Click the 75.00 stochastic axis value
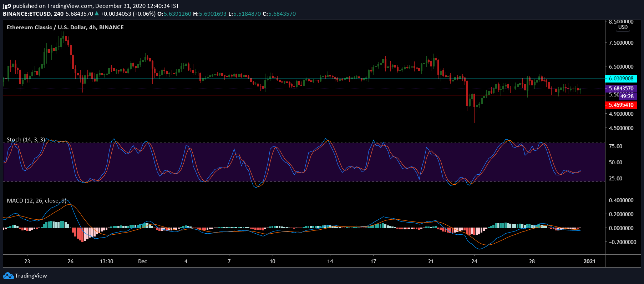The image size is (644, 284). (x=615, y=146)
